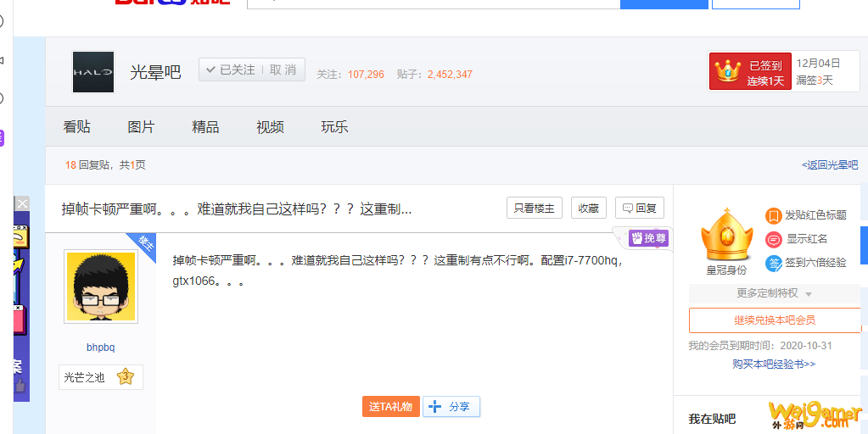Click the 只看楼主 button
The height and width of the screenshot is (434, 868).
(x=535, y=208)
